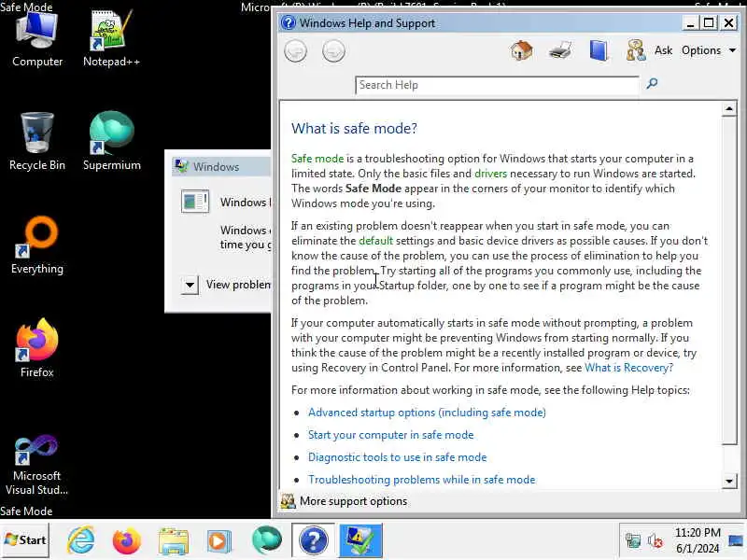The width and height of the screenshot is (747, 560).
Task: Select the Everything desktop shortcut
Action: [37, 245]
